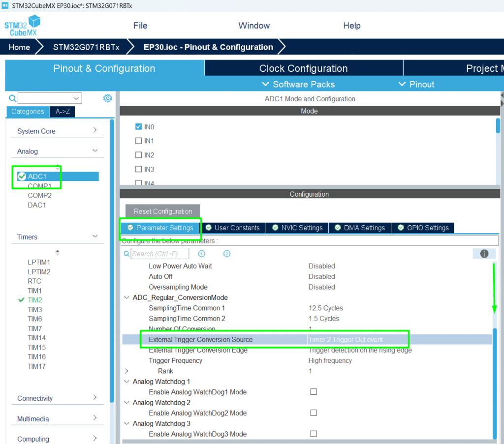Click the info icon in parameter settings
The image size is (504, 444).
coord(484,254)
